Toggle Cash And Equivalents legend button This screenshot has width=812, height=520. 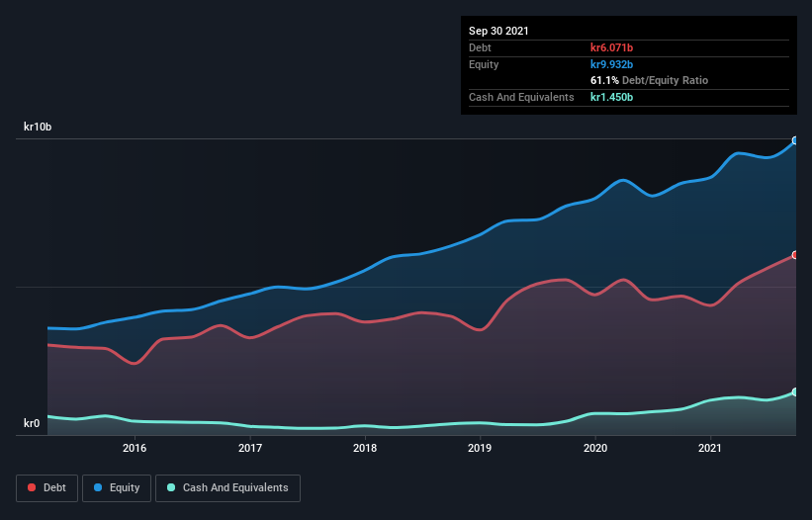tap(227, 488)
